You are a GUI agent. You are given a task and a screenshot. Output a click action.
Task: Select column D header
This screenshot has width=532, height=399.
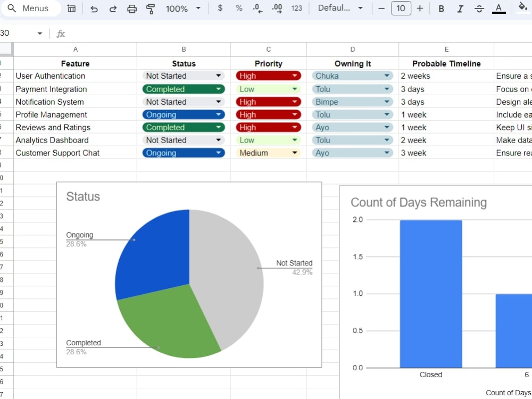[x=353, y=49]
